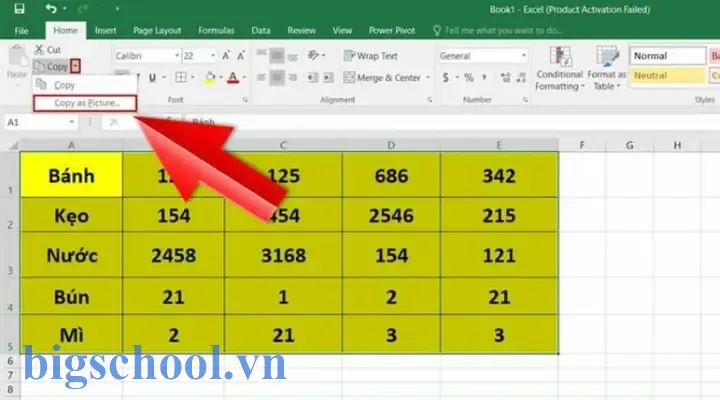Viewport: 720px width, 400px height.
Task: Open the Review tab
Action: (x=301, y=30)
